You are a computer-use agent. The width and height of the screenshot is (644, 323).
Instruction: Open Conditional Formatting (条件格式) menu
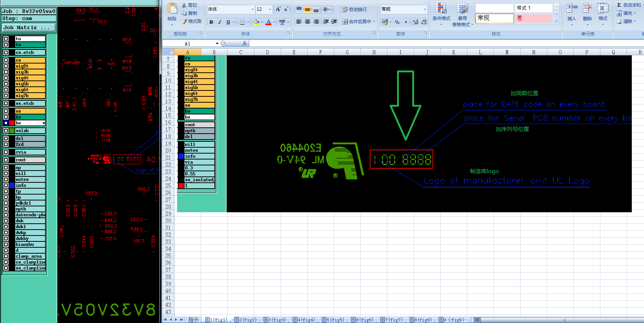click(x=441, y=15)
